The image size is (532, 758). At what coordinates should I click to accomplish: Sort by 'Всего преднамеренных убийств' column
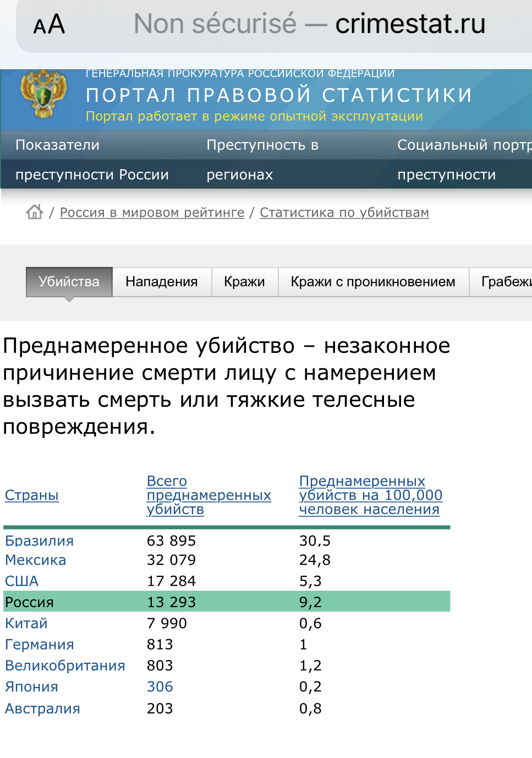(209, 495)
